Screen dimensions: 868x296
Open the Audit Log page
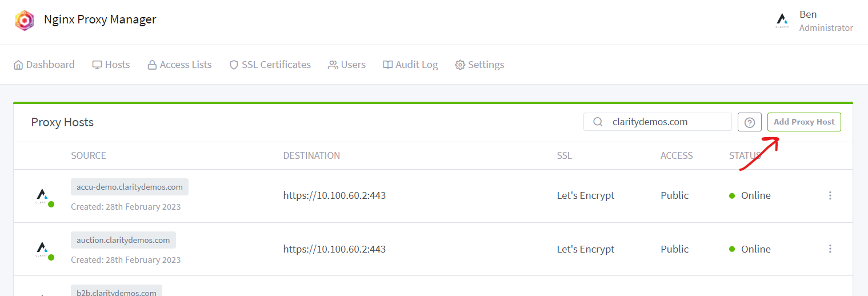coord(410,65)
